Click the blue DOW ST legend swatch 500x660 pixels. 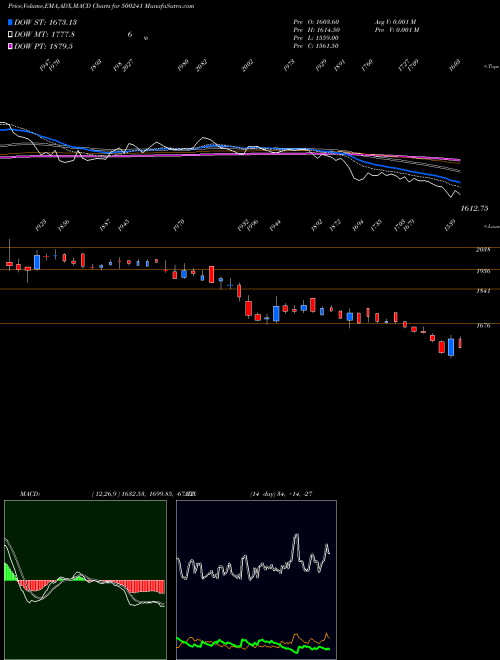click(10, 22)
